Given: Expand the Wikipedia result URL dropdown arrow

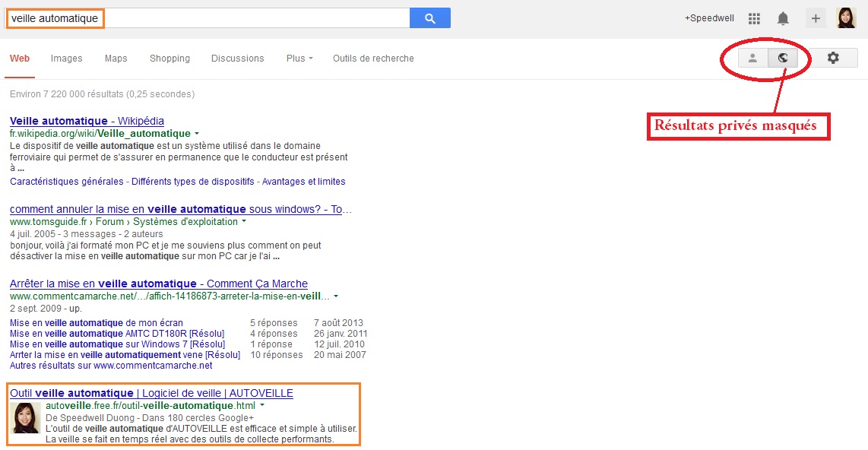Looking at the screenshot, I should [x=197, y=134].
